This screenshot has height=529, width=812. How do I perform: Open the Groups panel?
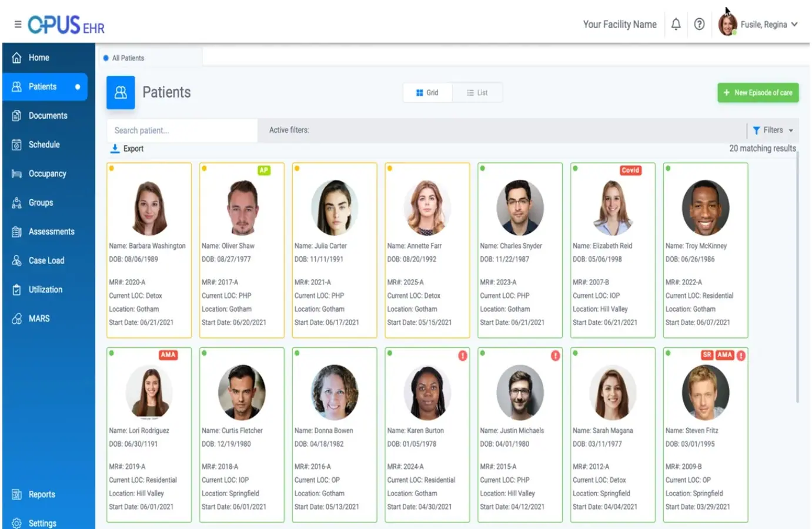click(17, 202)
